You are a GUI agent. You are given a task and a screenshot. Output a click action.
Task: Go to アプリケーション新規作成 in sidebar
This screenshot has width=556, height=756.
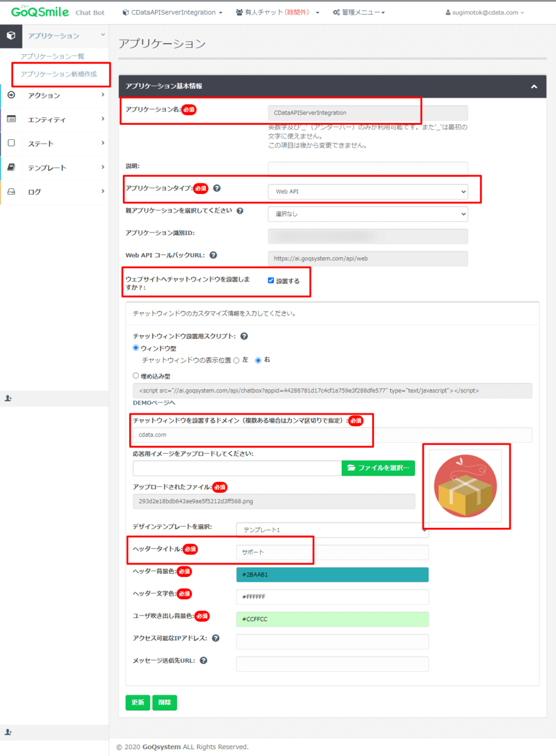coord(59,74)
